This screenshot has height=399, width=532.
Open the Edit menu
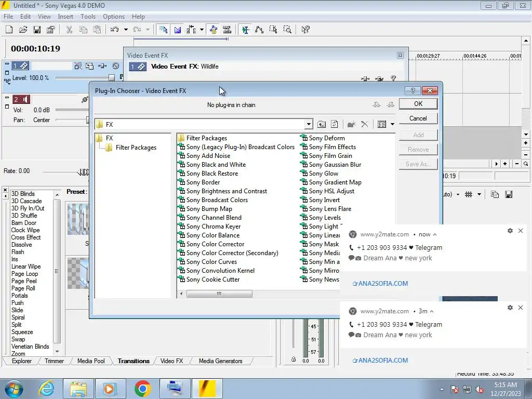point(25,16)
